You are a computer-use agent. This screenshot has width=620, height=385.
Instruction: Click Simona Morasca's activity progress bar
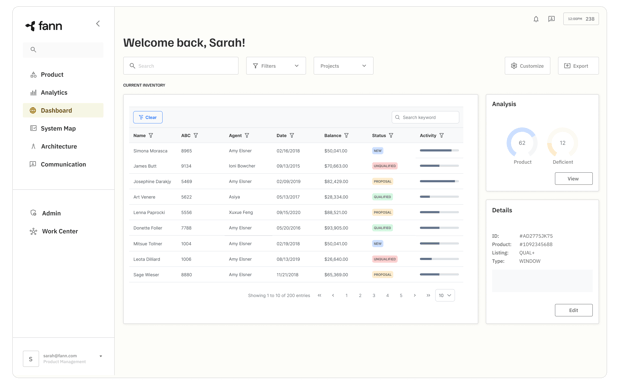point(439,151)
